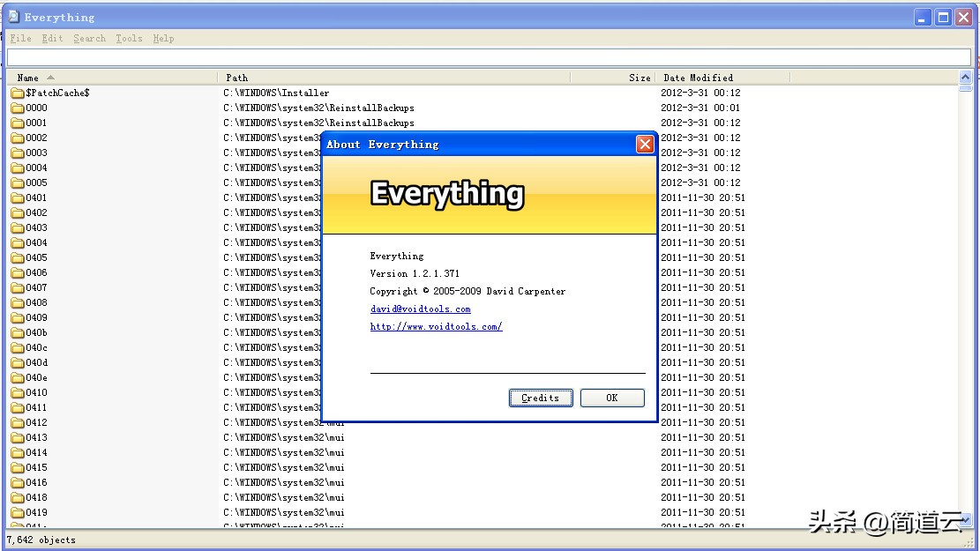Click the 0415 folder name
Screen dimensions: 980x551
(36, 467)
